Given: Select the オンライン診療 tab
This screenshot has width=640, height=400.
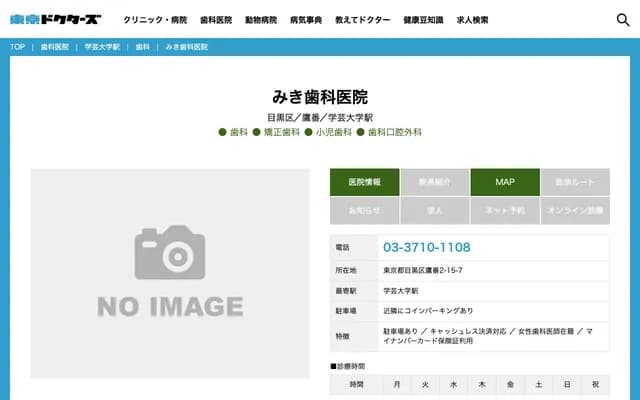Looking at the screenshot, I should tap(575, 211).
